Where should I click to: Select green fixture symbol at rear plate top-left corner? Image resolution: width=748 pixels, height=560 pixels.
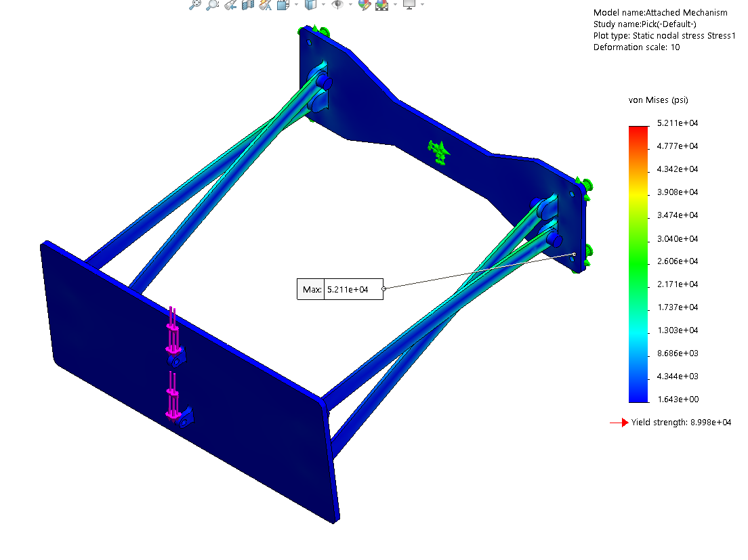[314, 31]
